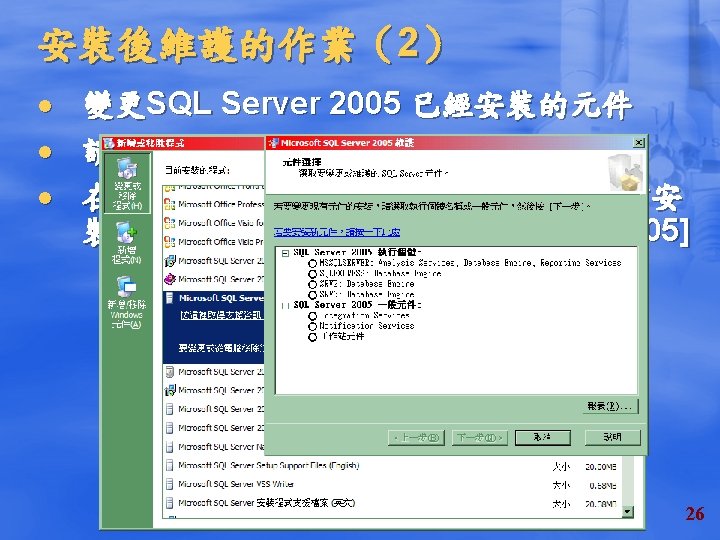
Task: Click the Microsoft Office Professional program icon
Action: [x=170, y=204]
